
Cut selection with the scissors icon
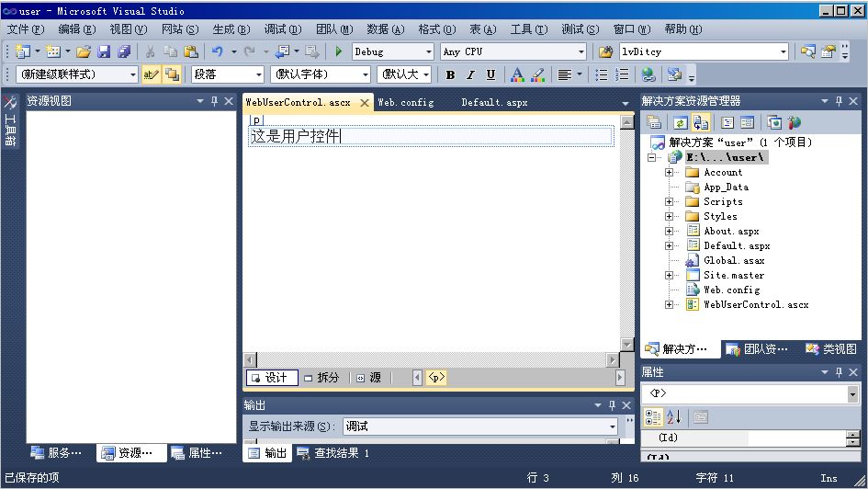point(150,51)
